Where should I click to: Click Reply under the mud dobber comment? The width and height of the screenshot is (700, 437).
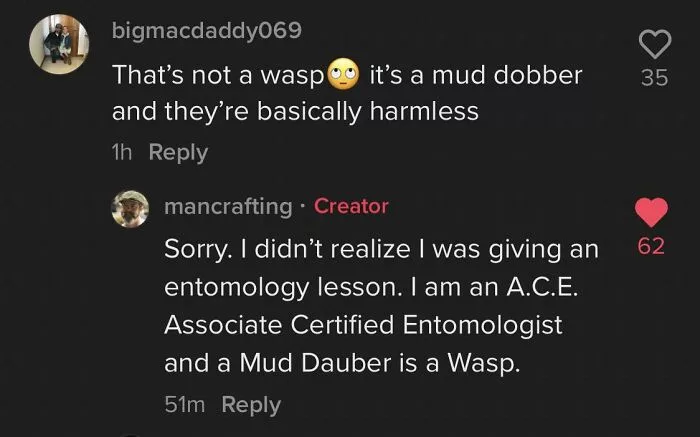(178, 152)
